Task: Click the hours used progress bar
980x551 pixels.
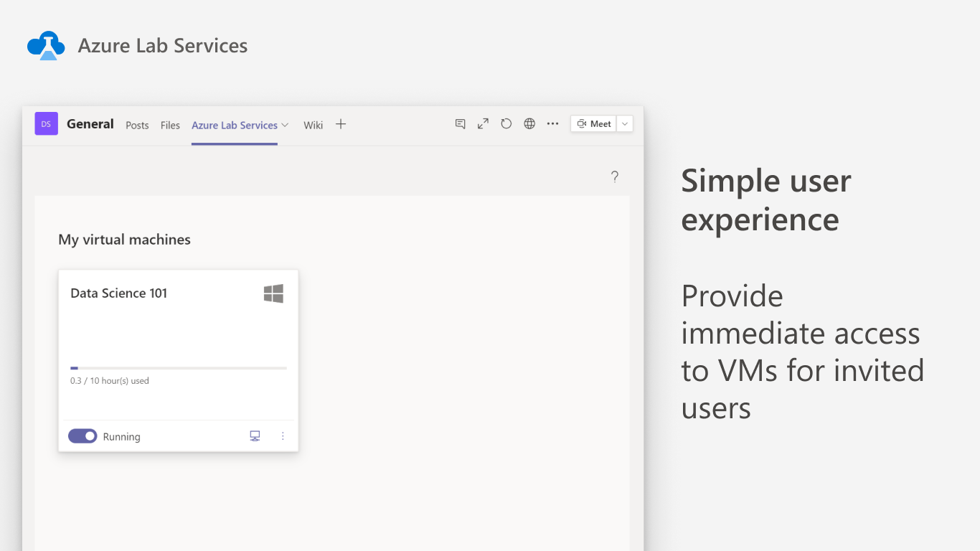Action: pyautogui.click(x=179, y=368)
